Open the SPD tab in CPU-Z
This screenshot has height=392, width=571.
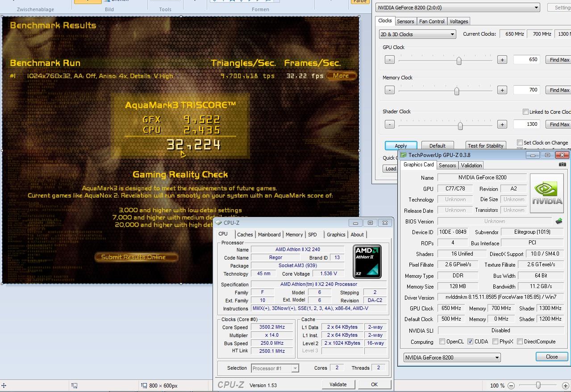pyautogui.click(x=313, y=235)
